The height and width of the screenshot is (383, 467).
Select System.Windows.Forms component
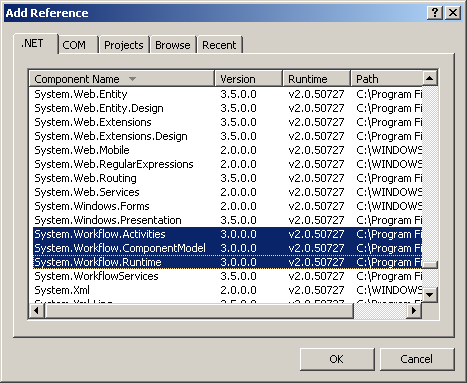(x=227, y=206)
